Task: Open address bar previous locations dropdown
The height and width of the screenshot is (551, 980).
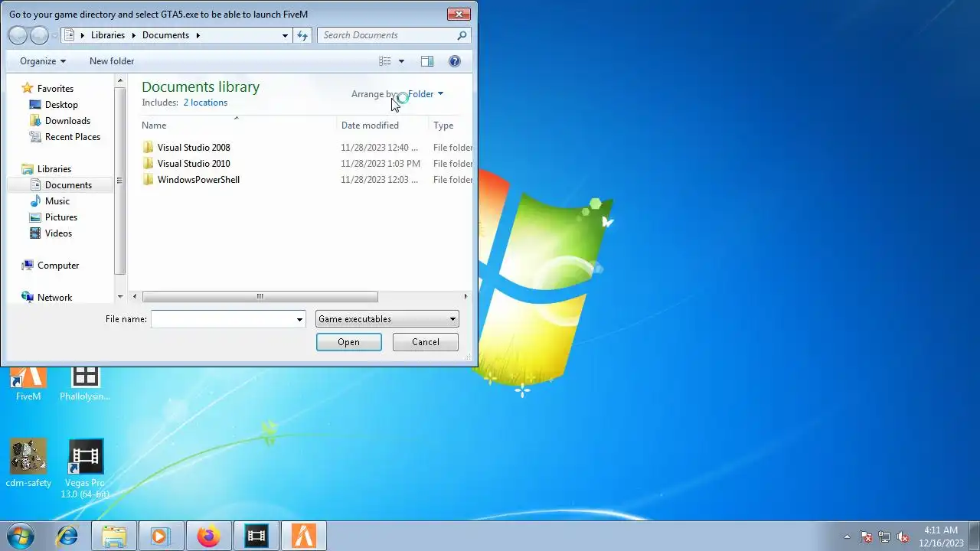Action: tap(286, 35)
